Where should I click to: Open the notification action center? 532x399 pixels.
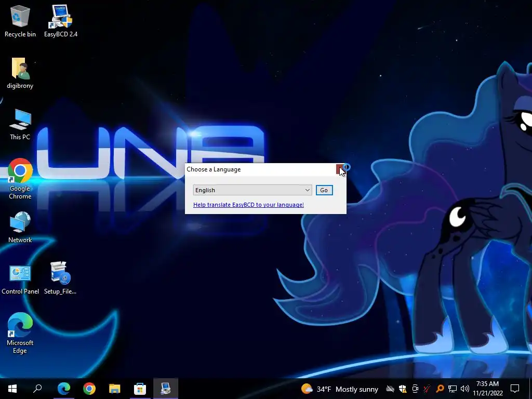point(515,389)
